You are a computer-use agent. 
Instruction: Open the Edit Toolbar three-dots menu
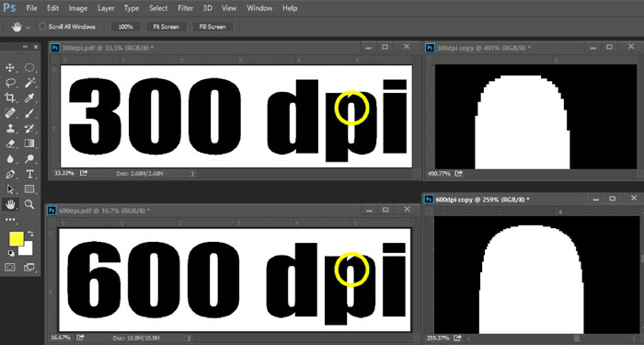pyautogui.click(x=10, y=220)
